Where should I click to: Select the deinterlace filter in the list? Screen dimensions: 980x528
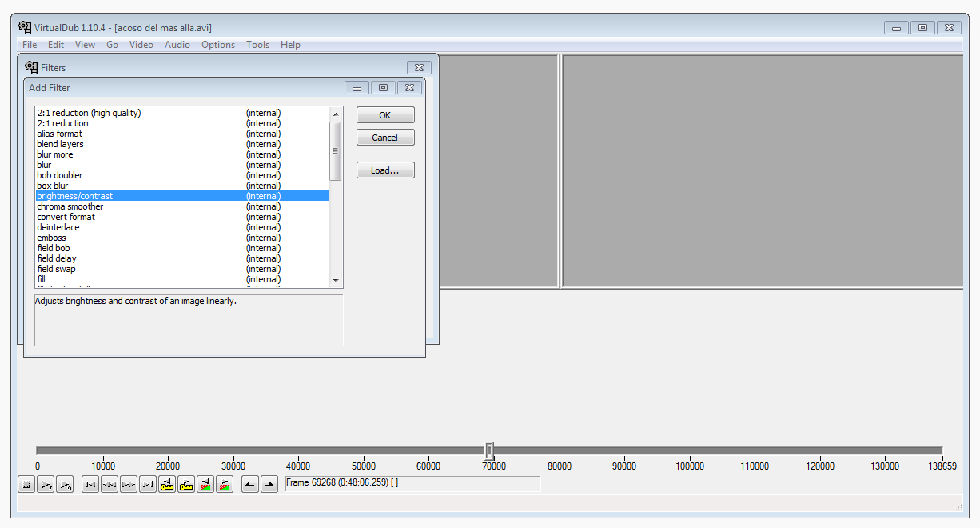pos(58,227)
